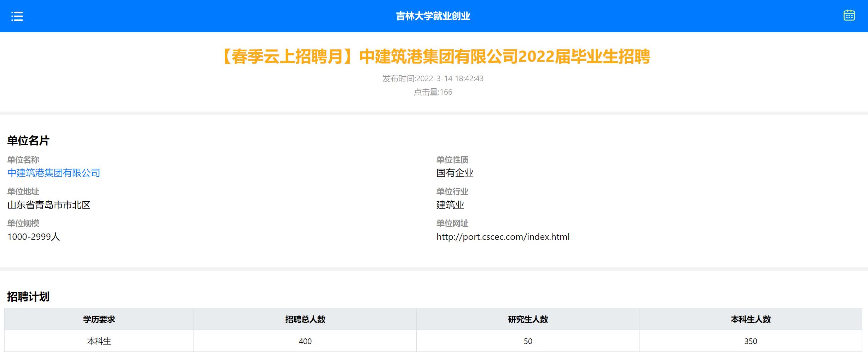Click the 本科生 cell in table row
The width and height of the screenshot is (868, 361).
pos(99,341)
